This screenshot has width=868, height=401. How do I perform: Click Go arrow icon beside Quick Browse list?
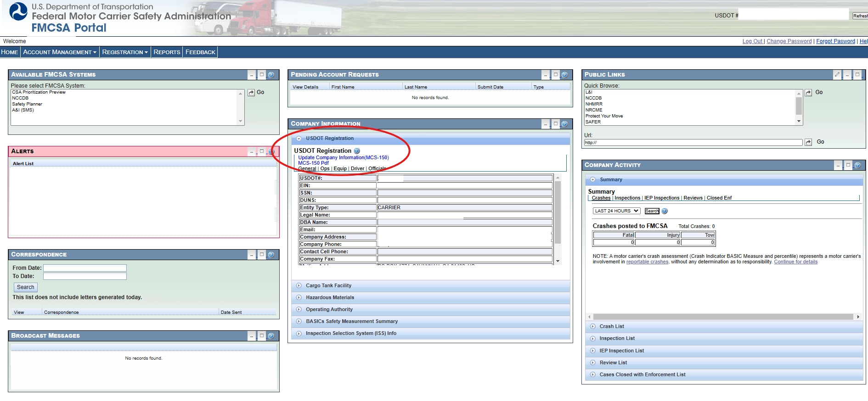tap(808, 93)
